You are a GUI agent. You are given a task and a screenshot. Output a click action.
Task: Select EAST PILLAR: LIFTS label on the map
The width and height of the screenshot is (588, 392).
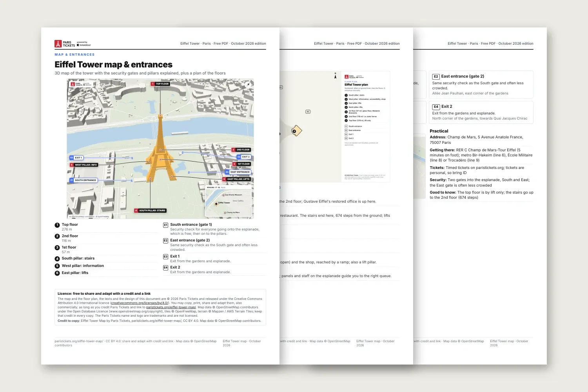(236, 179)
